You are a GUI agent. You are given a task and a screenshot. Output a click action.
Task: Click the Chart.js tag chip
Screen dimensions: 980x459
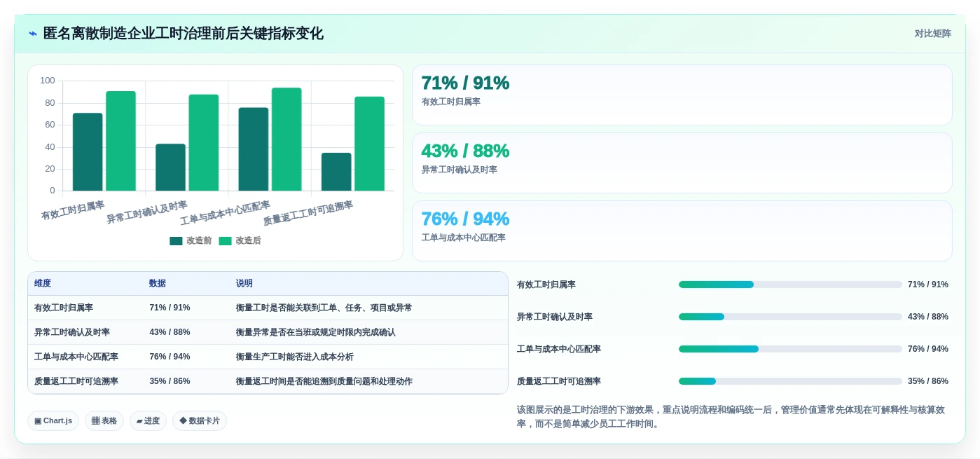point(53,420)
